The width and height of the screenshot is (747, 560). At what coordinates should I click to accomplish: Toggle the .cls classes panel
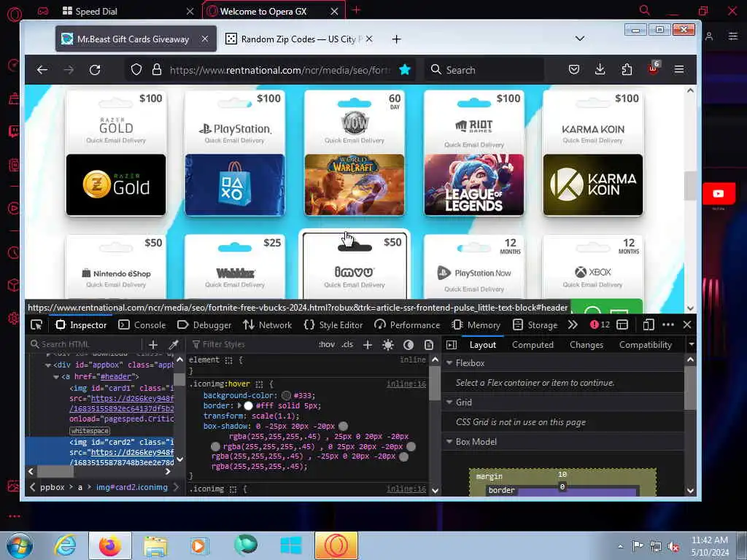click(347, 344)
